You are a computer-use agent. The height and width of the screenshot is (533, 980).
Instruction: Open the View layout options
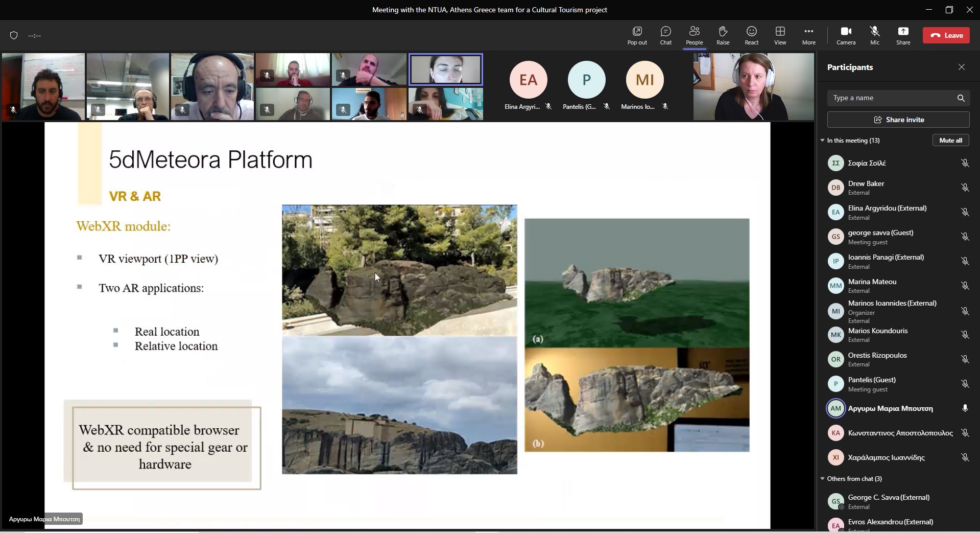(x=780, y=35)
